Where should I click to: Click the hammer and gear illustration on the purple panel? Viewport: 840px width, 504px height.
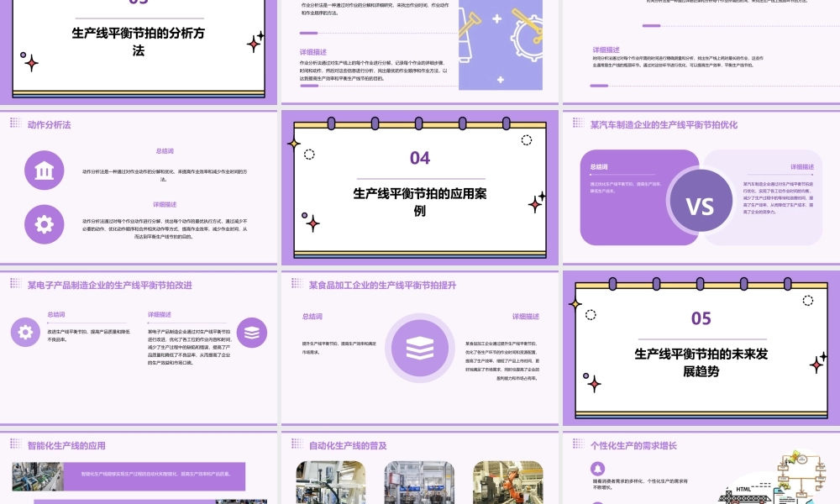(501, 45)
